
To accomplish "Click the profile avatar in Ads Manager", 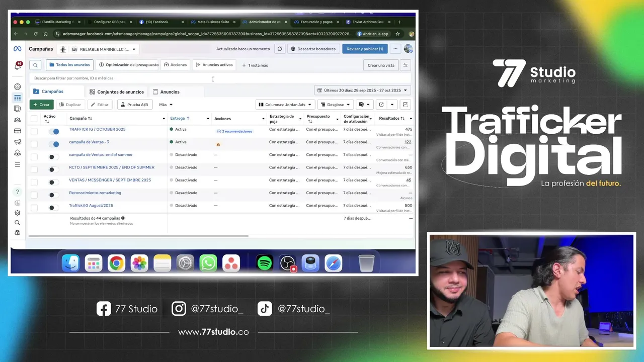I will 408,49.
